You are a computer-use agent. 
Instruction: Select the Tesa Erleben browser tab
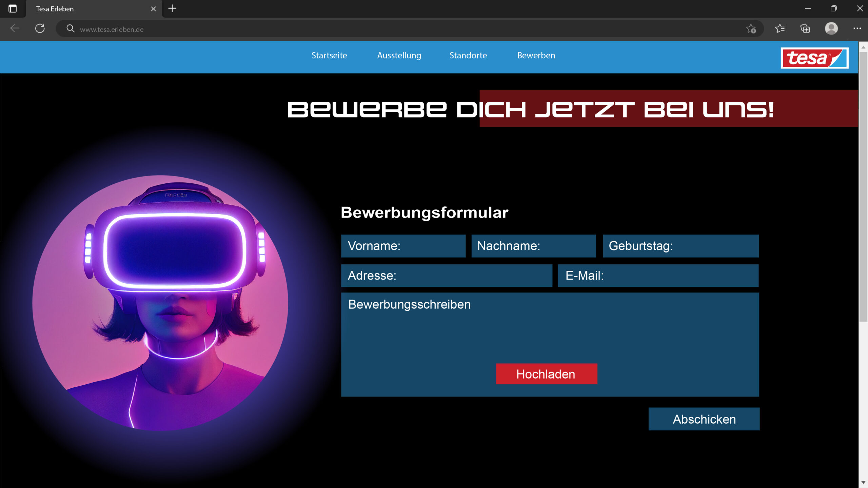pos(94,9)
